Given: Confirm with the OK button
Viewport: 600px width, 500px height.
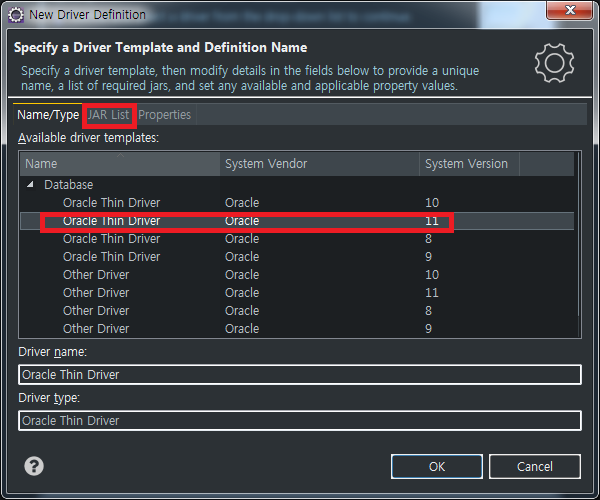Looking at the screenshot, I should coord(437,466).
